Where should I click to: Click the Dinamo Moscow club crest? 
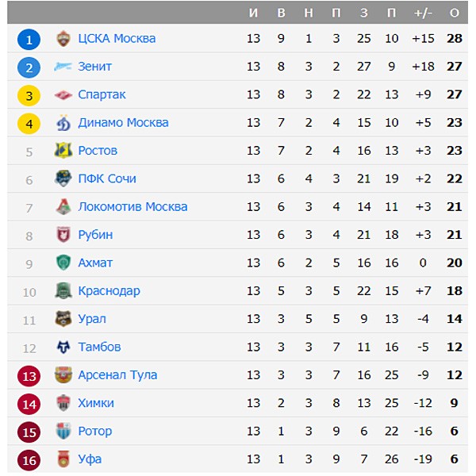[x=63, y=123]
